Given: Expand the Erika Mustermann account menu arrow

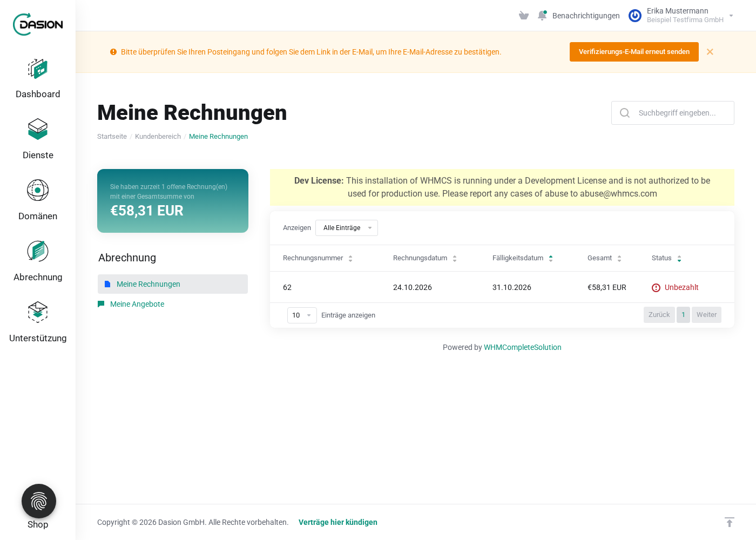Looking at the screenshot, I should pyautogui.click(x=731, y=16).
